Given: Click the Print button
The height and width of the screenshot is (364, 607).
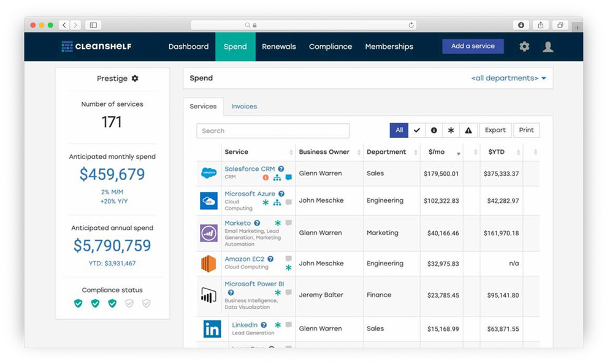Looking at the screenshot, I should (527, 131).
